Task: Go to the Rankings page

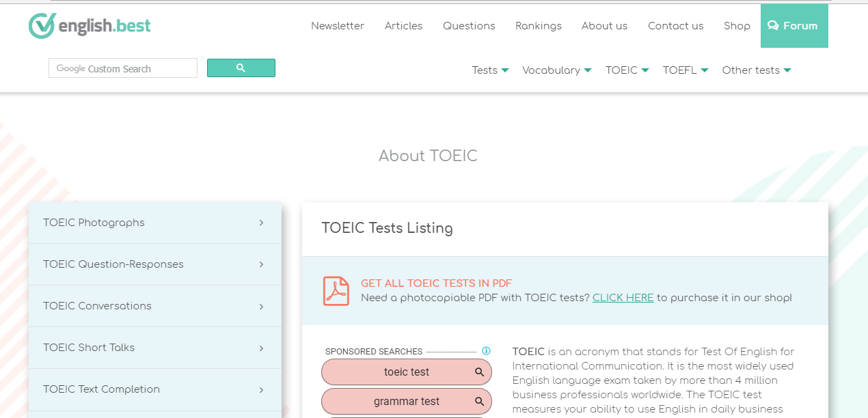Action: click(x=538, y=26)
